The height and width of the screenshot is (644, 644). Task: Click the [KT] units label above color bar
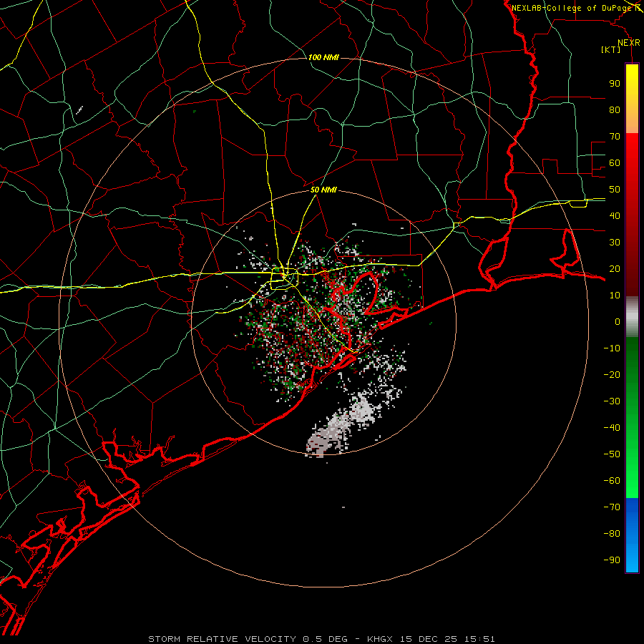(610, 49)
